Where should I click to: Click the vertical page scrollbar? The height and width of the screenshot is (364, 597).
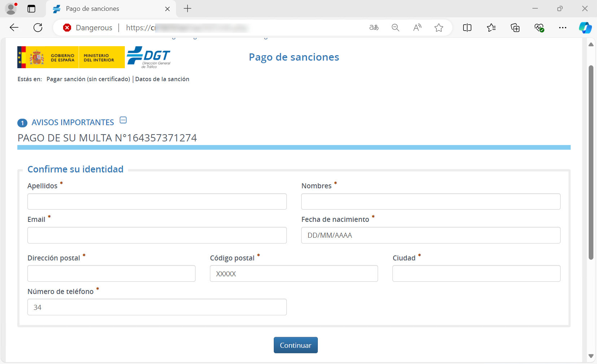pos(591,162)
